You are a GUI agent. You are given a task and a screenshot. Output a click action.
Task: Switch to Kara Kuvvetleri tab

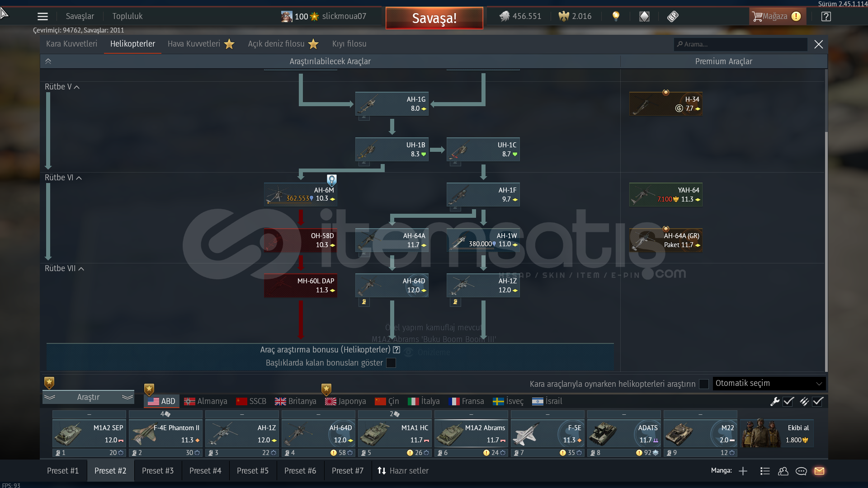tap(71, 44)
